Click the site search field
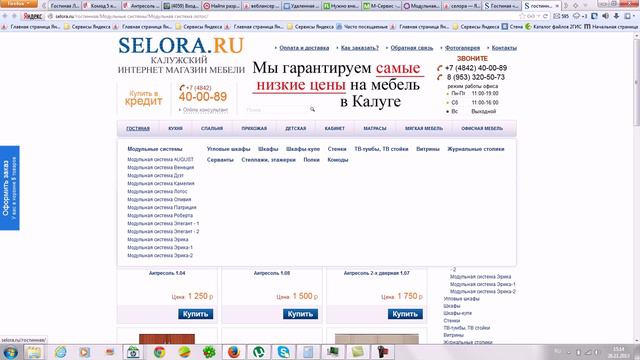This screenshot has height=360, width=640. pos(277,109)
